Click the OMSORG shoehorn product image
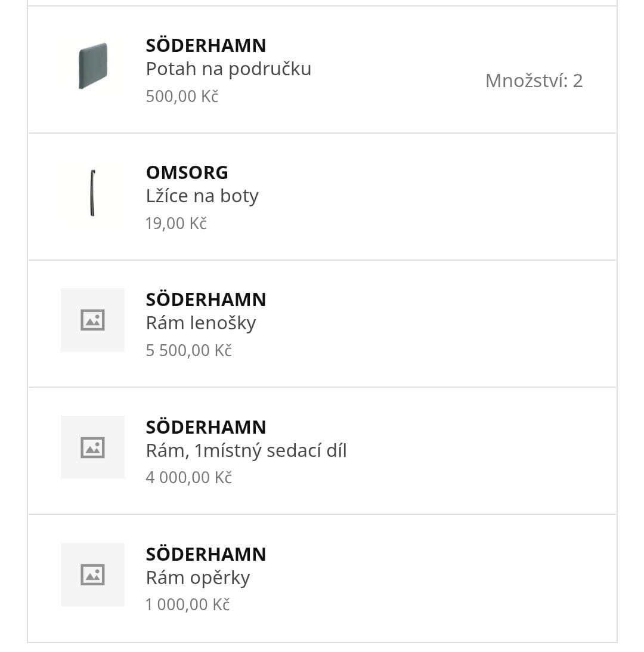The width and height of the screenshot is (644, 652). tap(92, 193)
